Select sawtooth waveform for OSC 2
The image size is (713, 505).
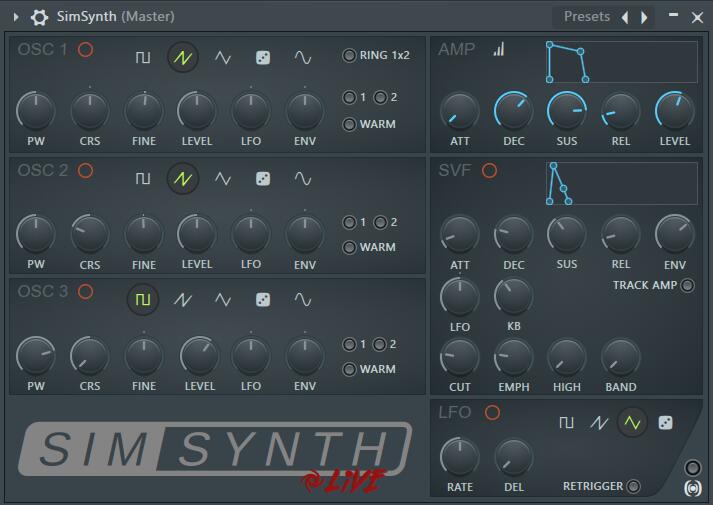click(183, 179)
